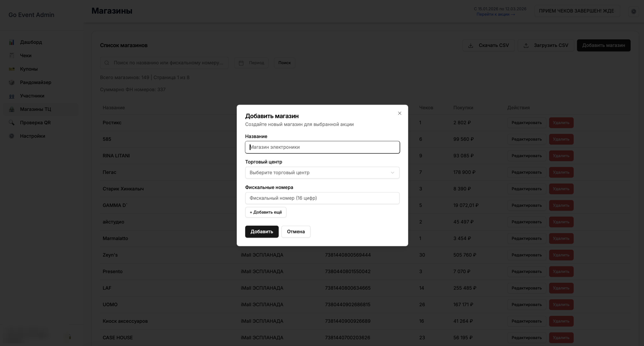Delete the Zeyn's store
This screenshot has width=644, height=346.
tap(561, 255)
